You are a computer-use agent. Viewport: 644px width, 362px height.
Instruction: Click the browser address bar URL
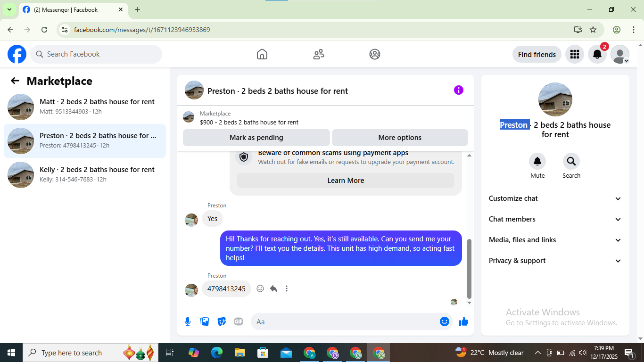142,30
